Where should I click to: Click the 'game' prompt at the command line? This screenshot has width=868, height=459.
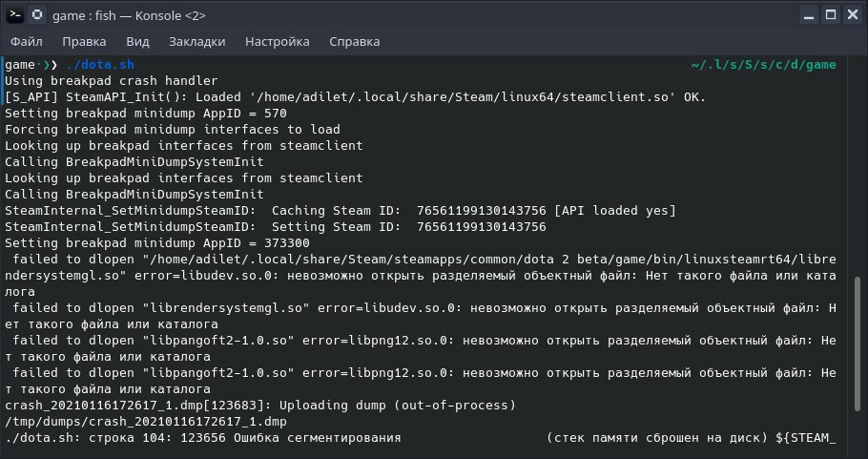[x=20, y=65]
